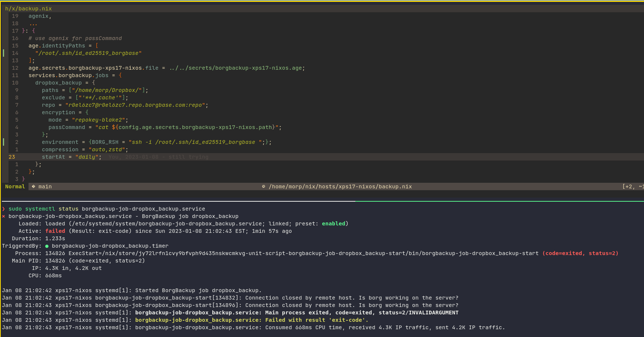This screenshot has height=337, width=644.
Task: Click the green change marker beside the environment line
Action: (x=4, y=142)
